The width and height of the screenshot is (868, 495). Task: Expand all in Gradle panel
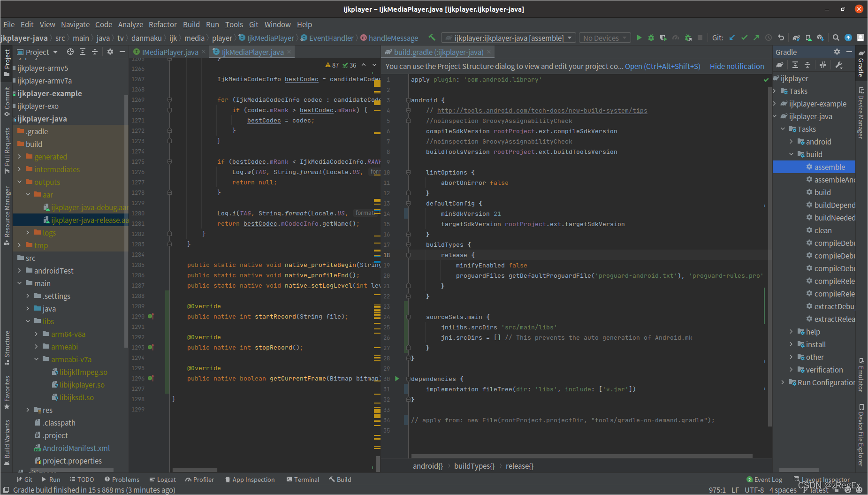pos(795,65)
